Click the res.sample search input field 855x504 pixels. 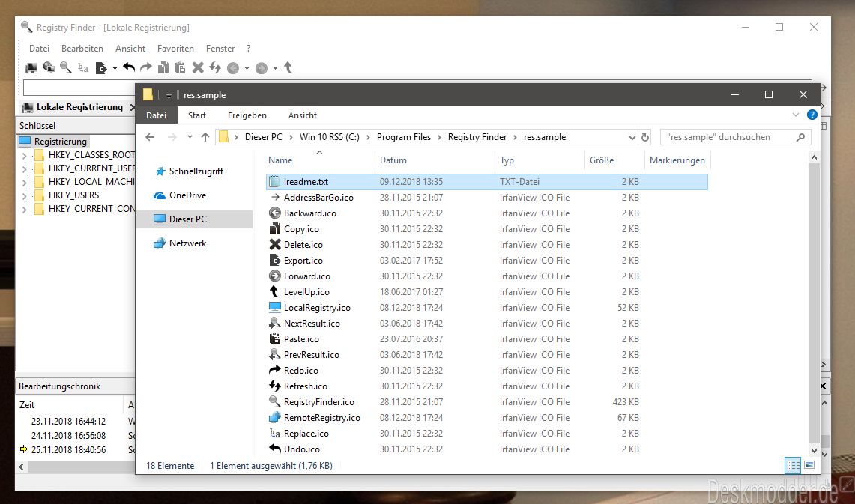[x=729, y=137]
